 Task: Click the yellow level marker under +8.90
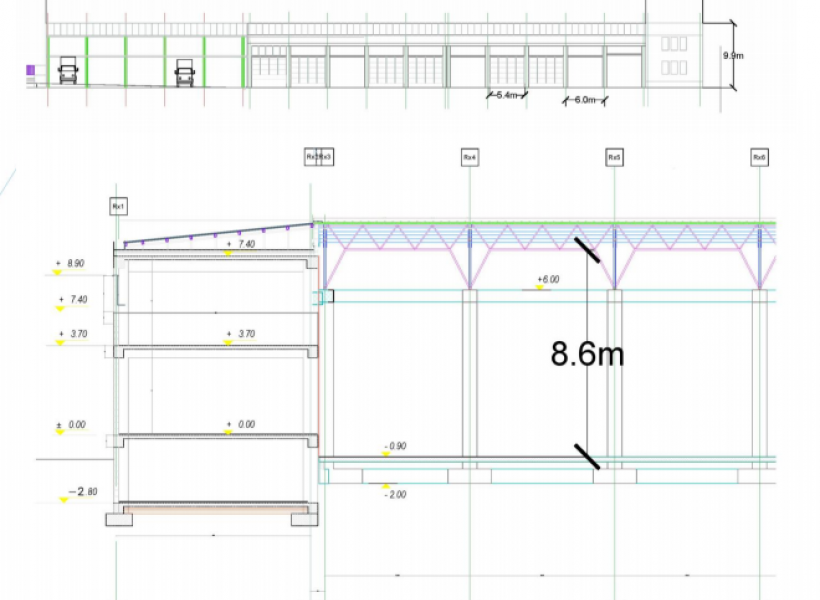tap(58, 271)
